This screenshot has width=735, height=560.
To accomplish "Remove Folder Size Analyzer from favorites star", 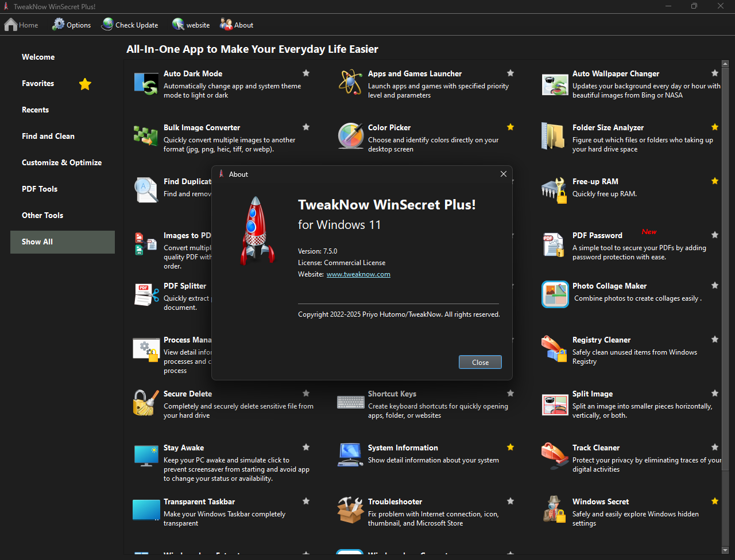I will [715, 127].
